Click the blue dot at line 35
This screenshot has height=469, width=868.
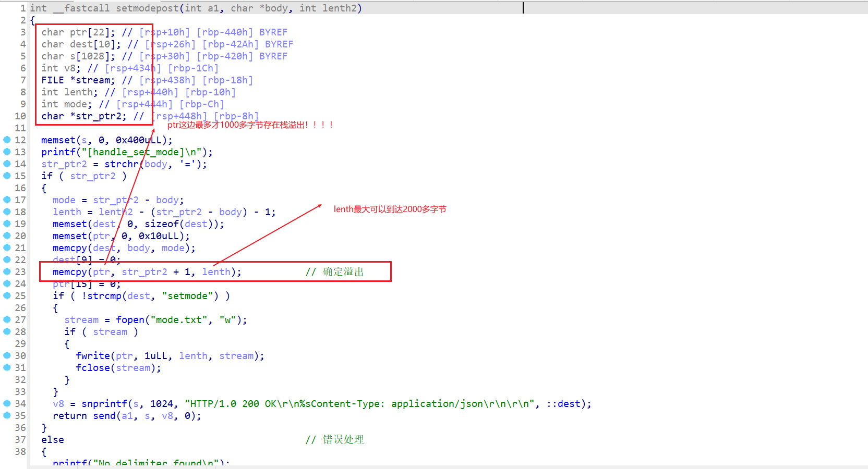[x=7, y=415]
